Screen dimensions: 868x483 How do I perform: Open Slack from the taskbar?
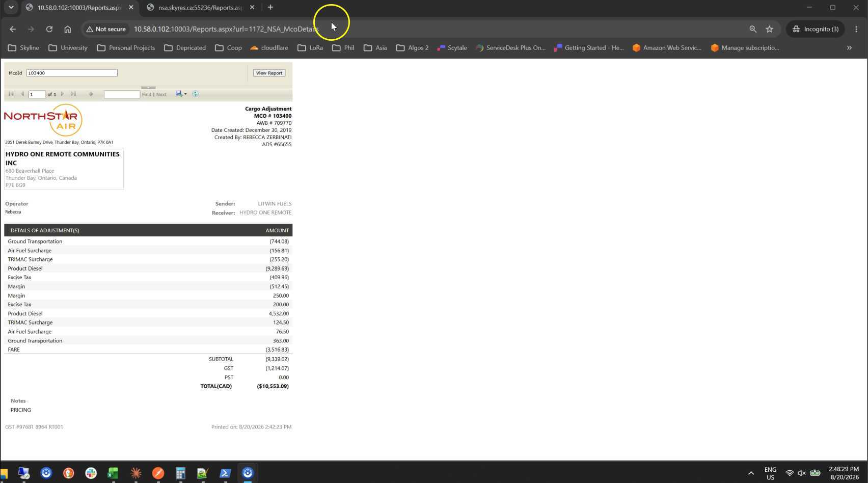click(x=91, y=473)
